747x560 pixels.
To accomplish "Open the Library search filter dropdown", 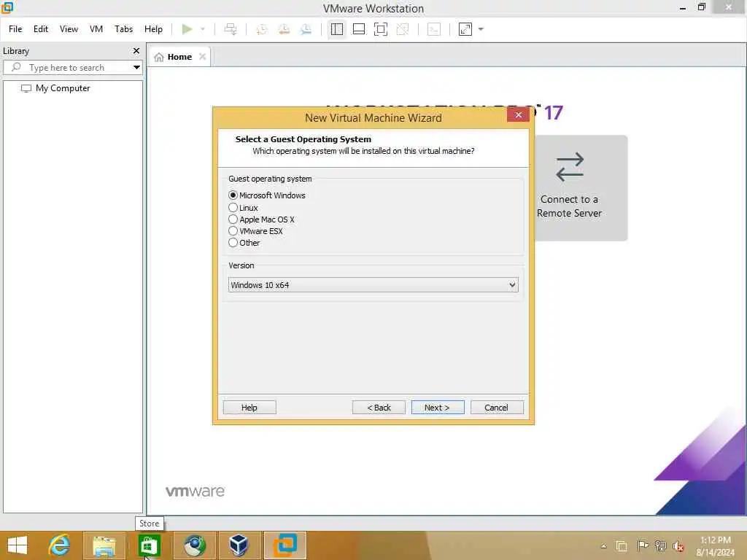I will pos(136,68).
